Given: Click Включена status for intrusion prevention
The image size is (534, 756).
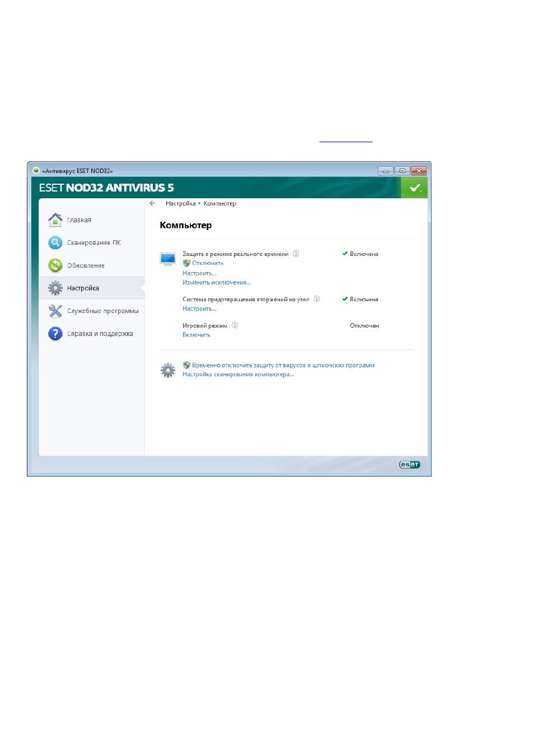Looking at the screenshot, I should (364, 299).
